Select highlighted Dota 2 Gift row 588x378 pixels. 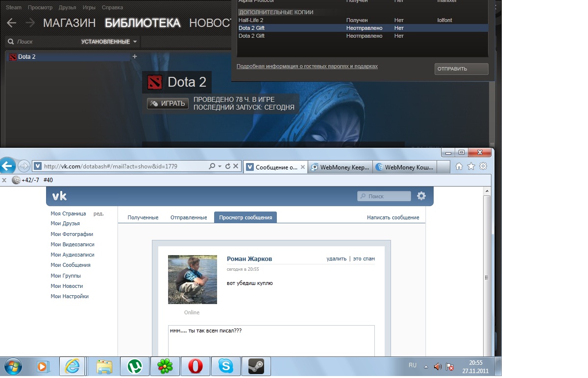click(x=363, y=28)
